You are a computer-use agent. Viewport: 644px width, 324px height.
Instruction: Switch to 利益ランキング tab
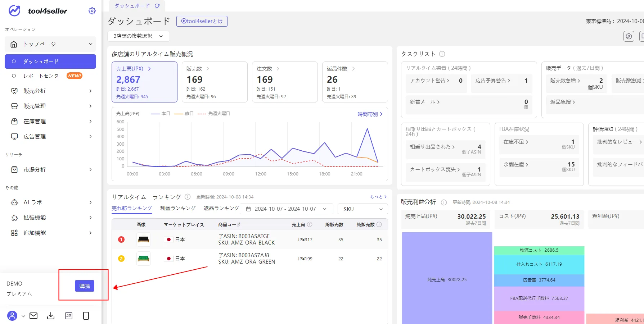178,208
